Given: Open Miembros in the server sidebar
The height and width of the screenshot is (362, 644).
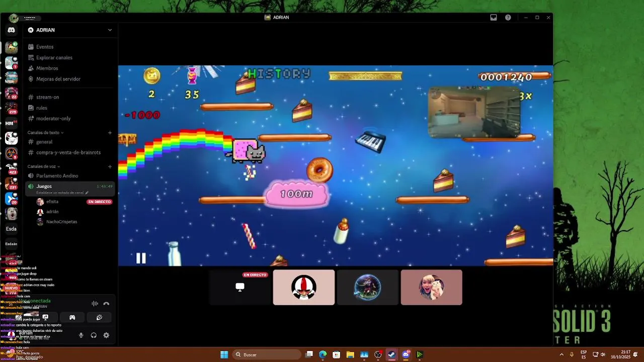Looking at the screenshot, I should 71,68.
